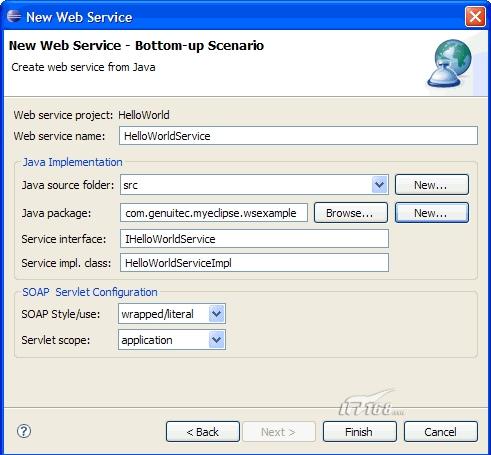Click the 'Java source folder:' label
The height and width of the screenshot is (455, 491).
tap(68, 185)
